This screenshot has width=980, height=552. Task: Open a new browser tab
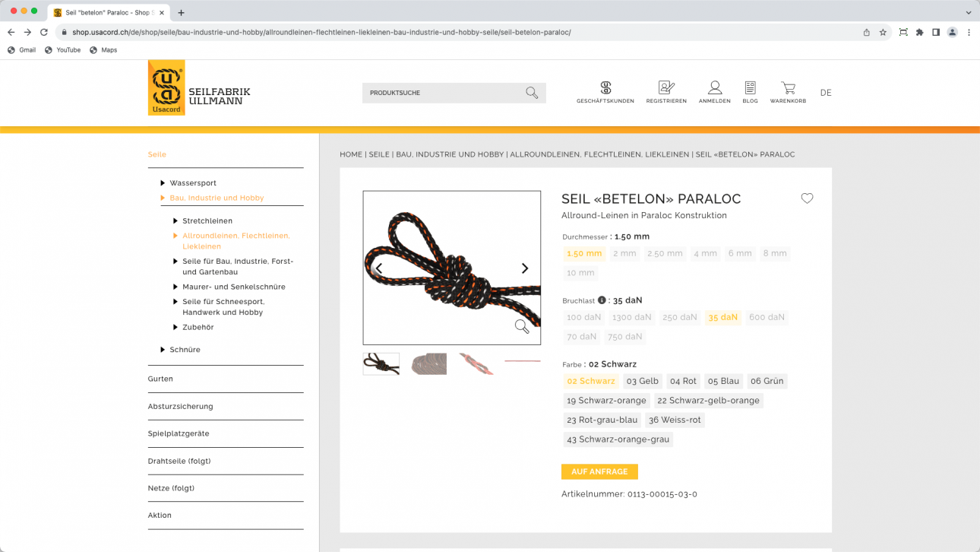[181, 12]
